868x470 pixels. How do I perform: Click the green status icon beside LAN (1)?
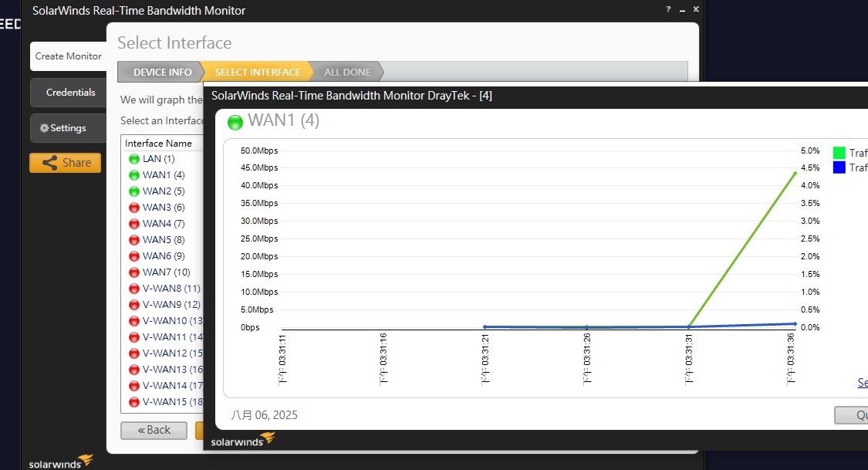click(134, 159)
